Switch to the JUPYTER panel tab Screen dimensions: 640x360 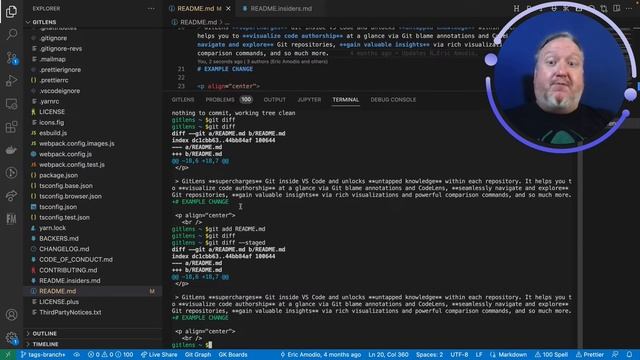coord(309,100)
